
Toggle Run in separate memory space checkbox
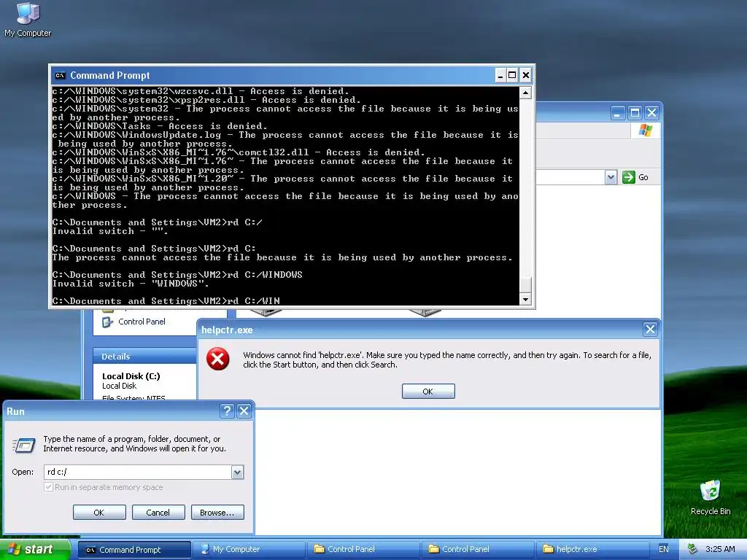click(48, 486)
